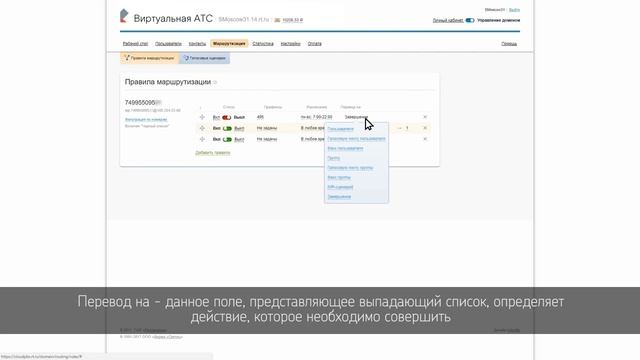The height and width of the screenshot is (360, 640).
Task: Toggle the status switch in the highlighted rule row
Action: pos(227,129)
